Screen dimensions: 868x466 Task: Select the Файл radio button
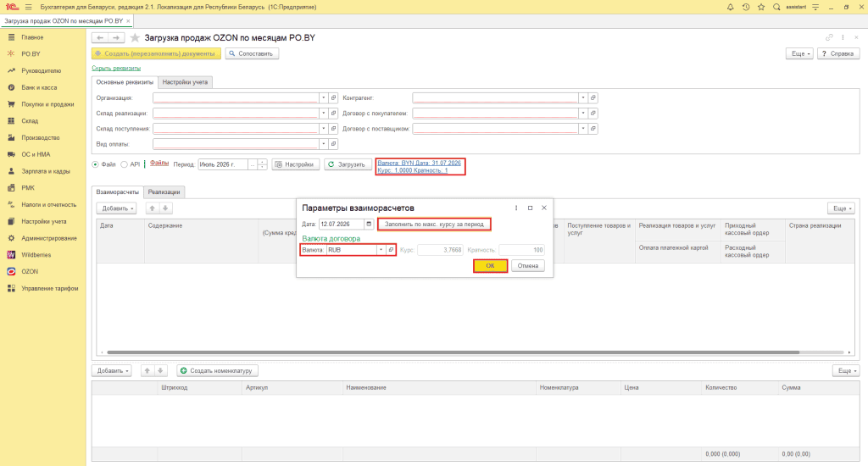pos(95,164)
